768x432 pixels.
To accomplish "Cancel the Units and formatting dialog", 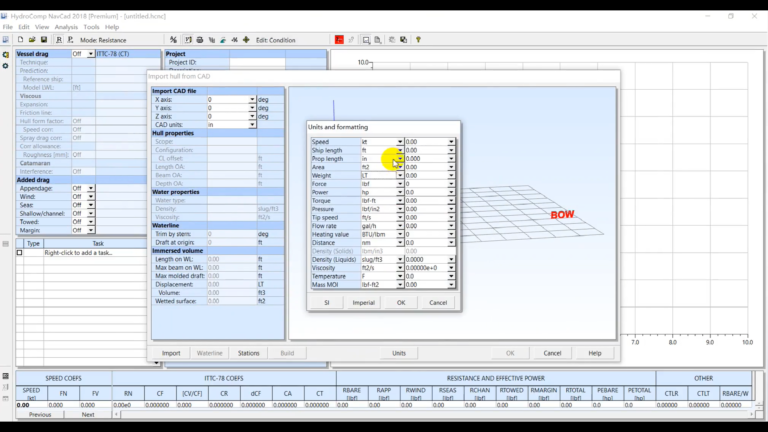I will coord(438,303).
